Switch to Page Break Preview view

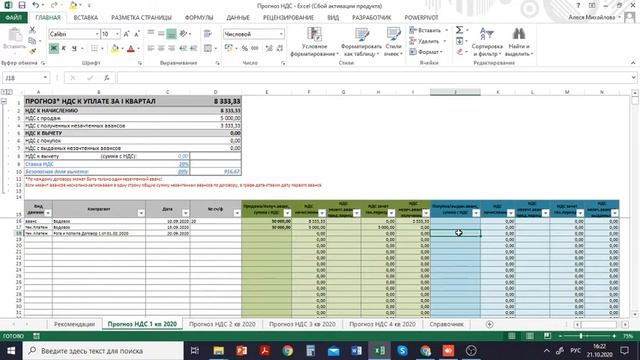(547, 336)
